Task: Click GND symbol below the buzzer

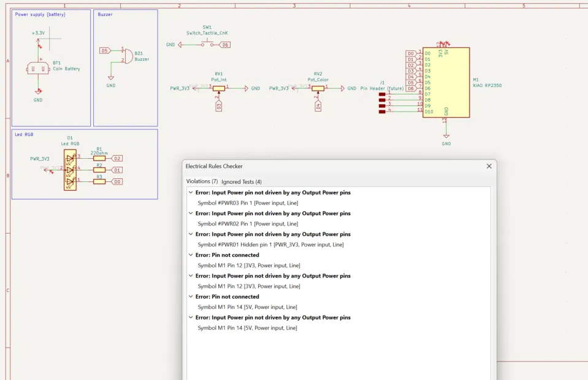Action: click(111, 78)
